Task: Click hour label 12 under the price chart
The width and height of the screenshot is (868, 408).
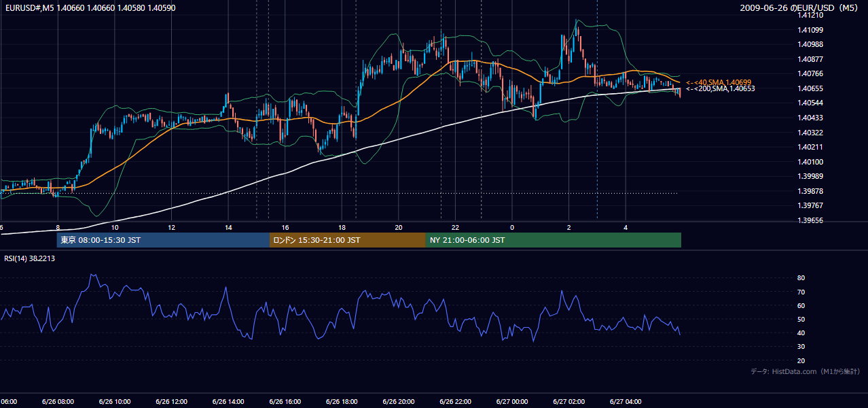Action: pos(172,227)
